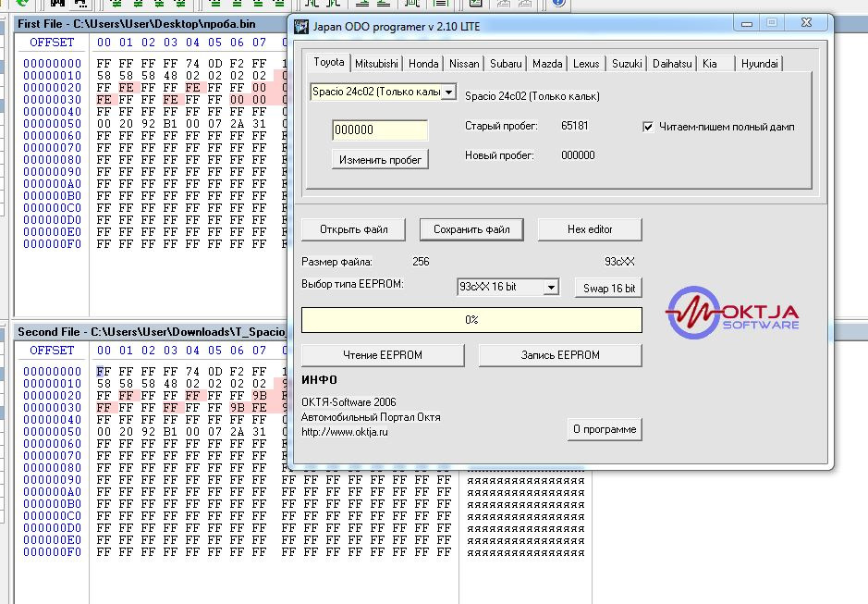Show the Daihatsu tab
This screenshot has height=604, width=868.
672,64
